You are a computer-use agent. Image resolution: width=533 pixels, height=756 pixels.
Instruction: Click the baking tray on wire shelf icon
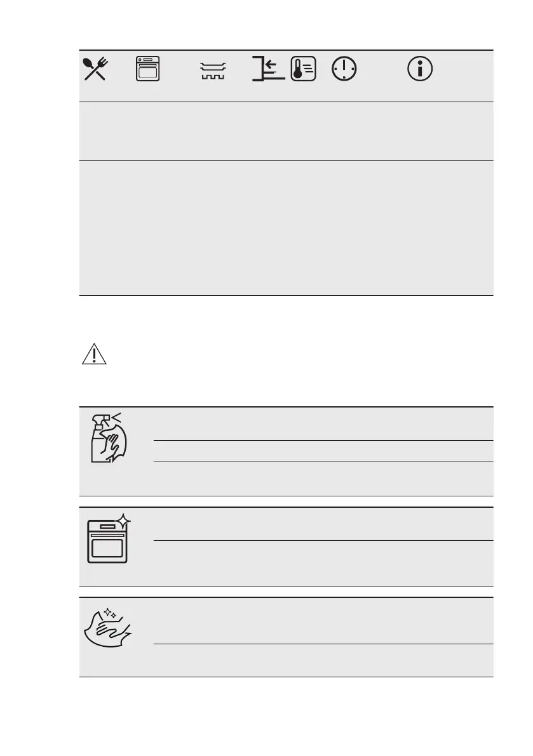[213, 70]
